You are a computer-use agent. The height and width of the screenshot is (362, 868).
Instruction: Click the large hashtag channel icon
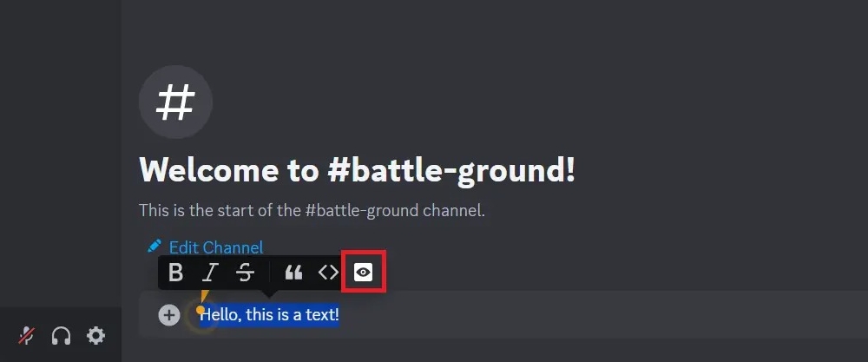click(175, 102)
